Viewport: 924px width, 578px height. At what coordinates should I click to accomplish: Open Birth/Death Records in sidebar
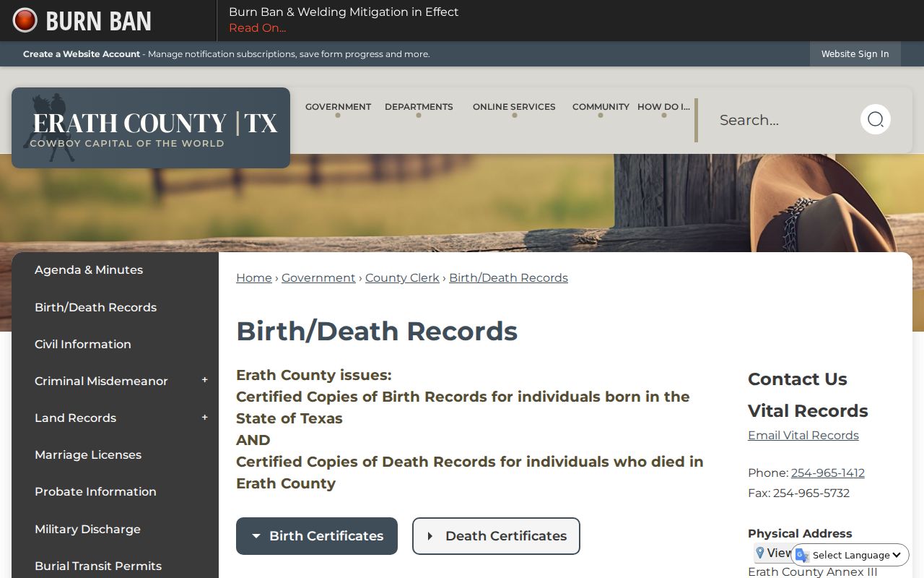[95, 307]
